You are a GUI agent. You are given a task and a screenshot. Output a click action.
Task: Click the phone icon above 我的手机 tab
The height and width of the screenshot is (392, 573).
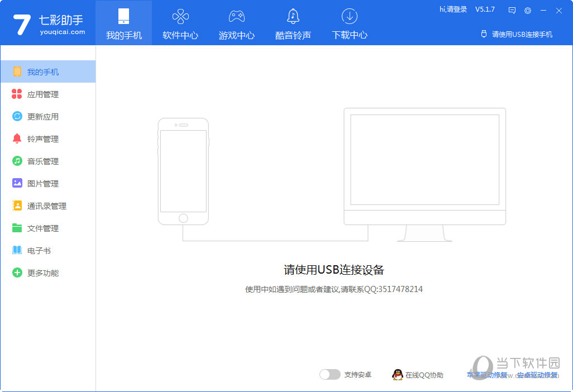(123, 16)
